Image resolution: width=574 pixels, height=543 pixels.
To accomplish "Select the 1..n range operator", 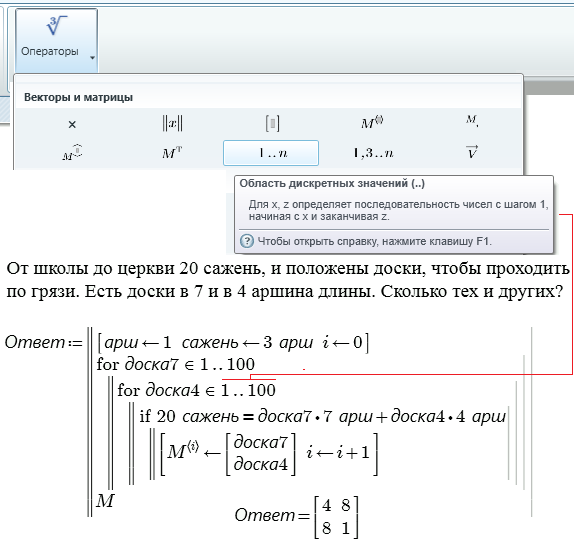I will click(271, 153).
